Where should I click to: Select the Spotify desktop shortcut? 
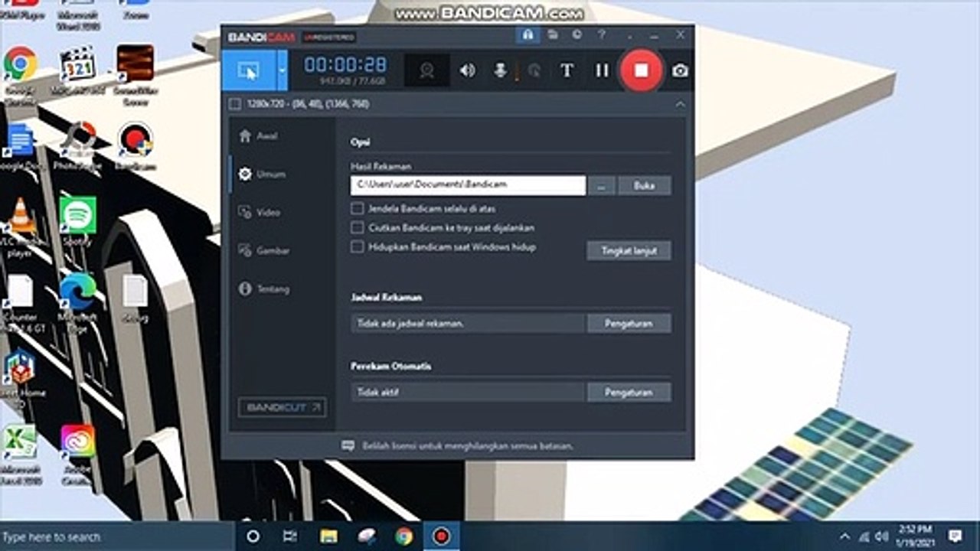[77, 222]
